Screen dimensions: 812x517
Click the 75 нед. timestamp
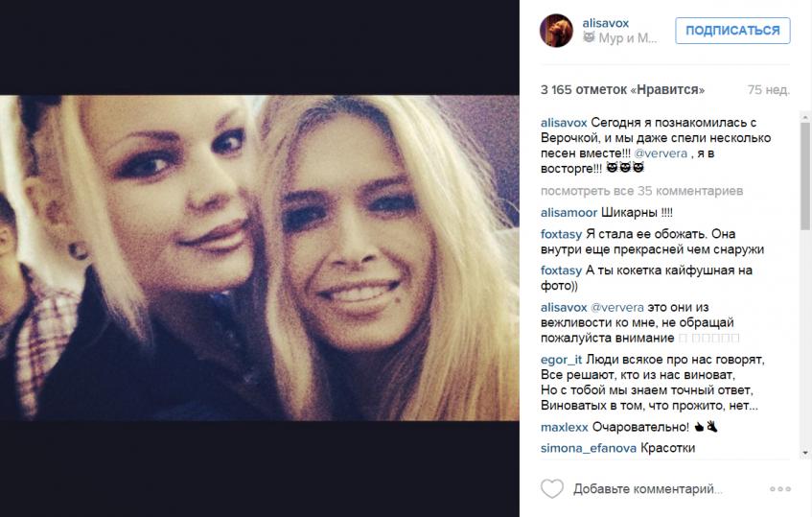click(769, 89)
